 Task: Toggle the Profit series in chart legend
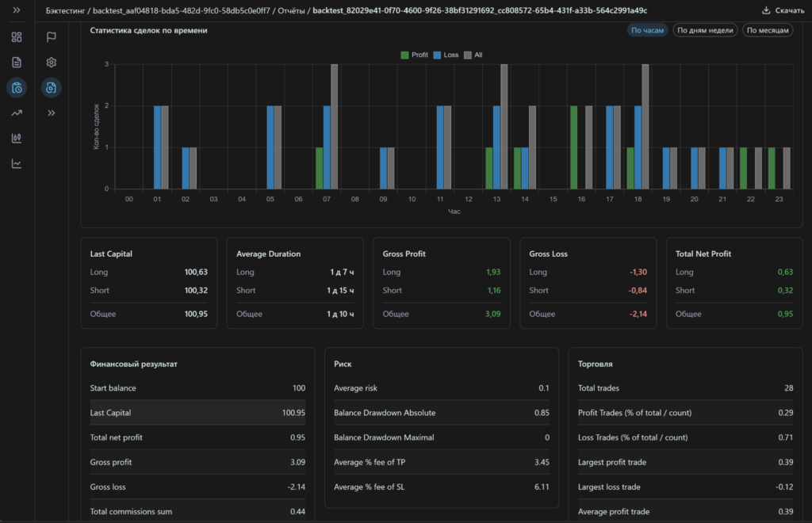(x=414, y=55)
